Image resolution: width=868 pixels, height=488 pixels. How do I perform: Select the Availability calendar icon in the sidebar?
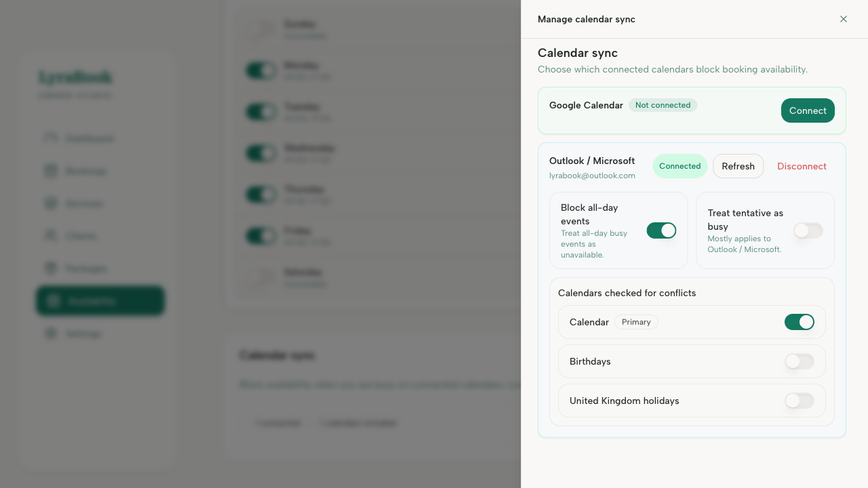(51, 300)
